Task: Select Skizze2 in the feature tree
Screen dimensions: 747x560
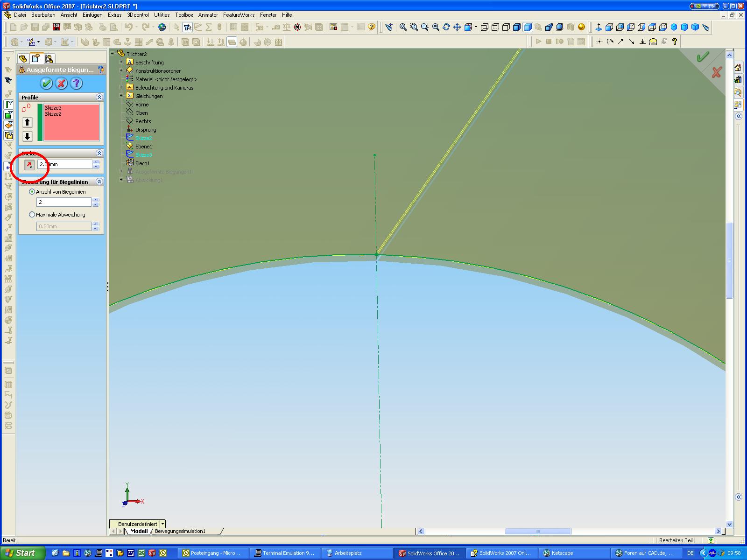Action: pyautogui.click(x=143, y=138)
